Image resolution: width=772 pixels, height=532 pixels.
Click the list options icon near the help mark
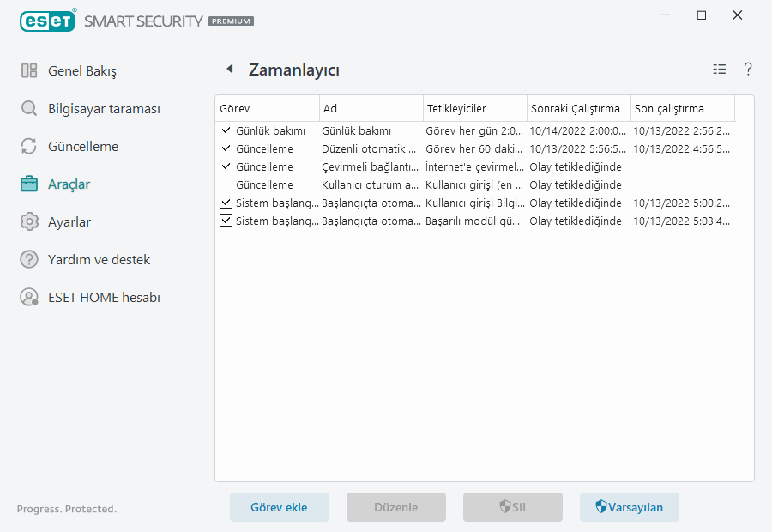719,70
